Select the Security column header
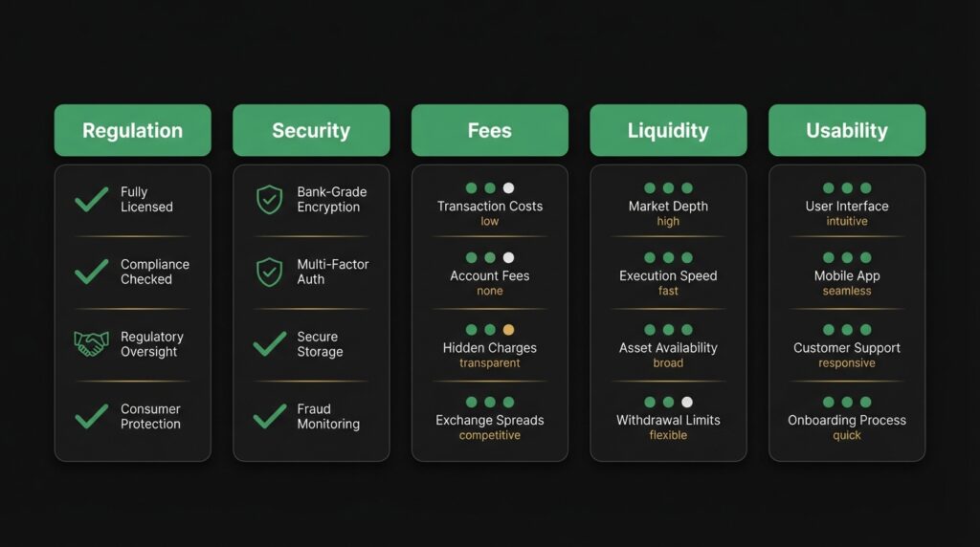The image size is (980, 547). (311, 131)
